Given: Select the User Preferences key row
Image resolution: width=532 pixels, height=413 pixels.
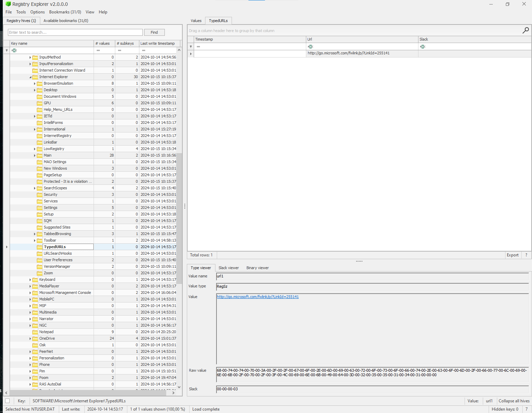Looking at the screenshot, I should tap(93, 260).
